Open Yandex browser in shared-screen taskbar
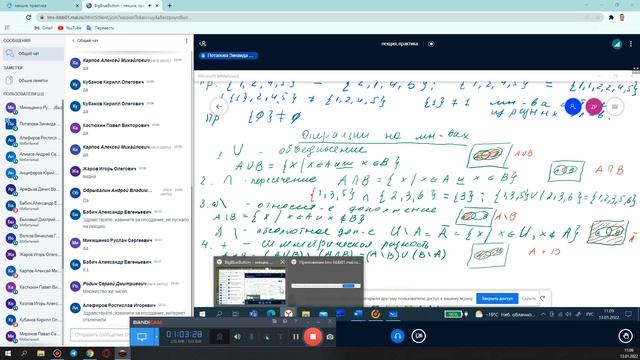This screenshot has height=360, width=640. coord(289,314)
